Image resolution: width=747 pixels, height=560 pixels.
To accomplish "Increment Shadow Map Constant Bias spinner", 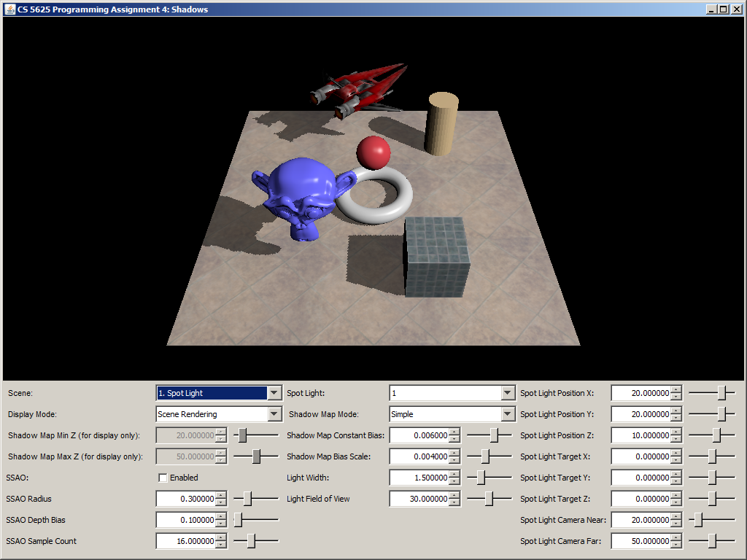I will click(455, 432).
